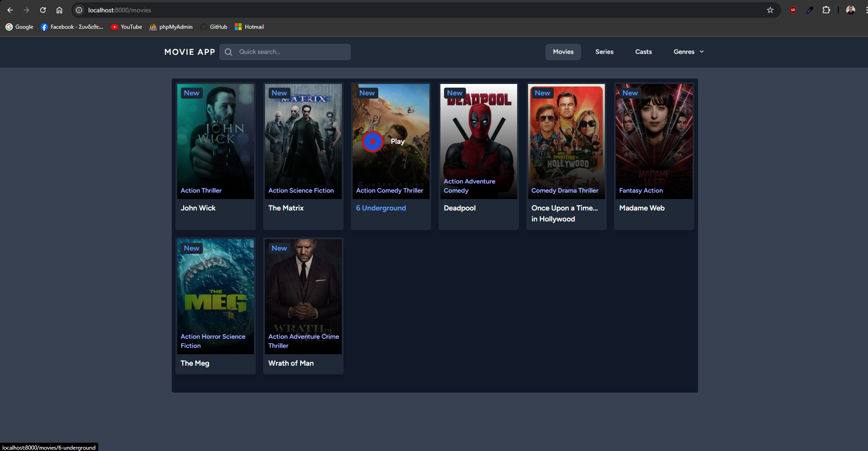Click Once Upon a Time... in Hollywood title
Viewport: 868px width, 451px height.
pyautogui.click(x=565, y=214)
